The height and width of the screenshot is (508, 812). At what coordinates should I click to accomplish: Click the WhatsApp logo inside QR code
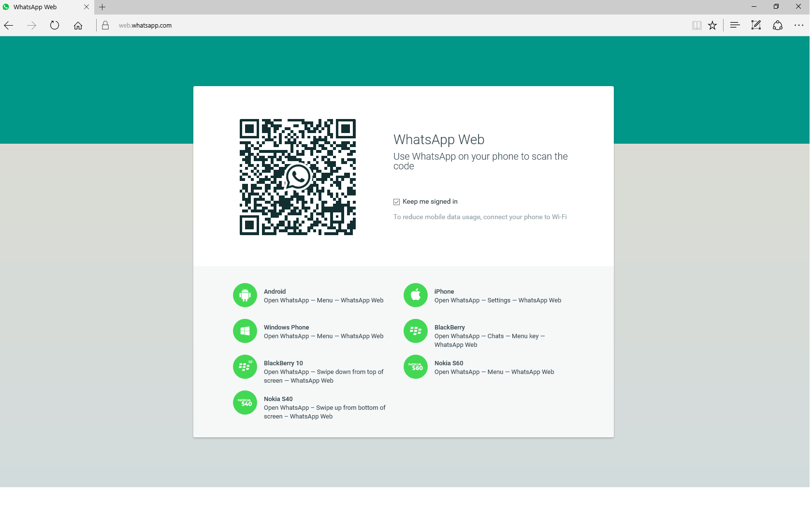[298, 177]
